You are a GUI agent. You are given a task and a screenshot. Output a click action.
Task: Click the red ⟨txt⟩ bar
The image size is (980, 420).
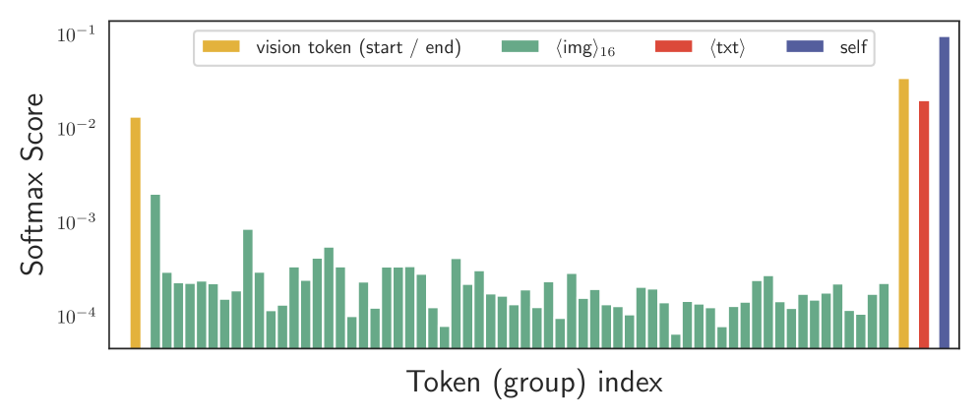[924, 224]
